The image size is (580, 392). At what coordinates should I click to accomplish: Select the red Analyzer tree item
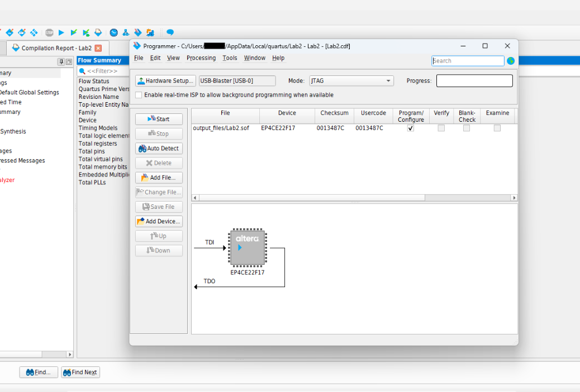[7, 180]
